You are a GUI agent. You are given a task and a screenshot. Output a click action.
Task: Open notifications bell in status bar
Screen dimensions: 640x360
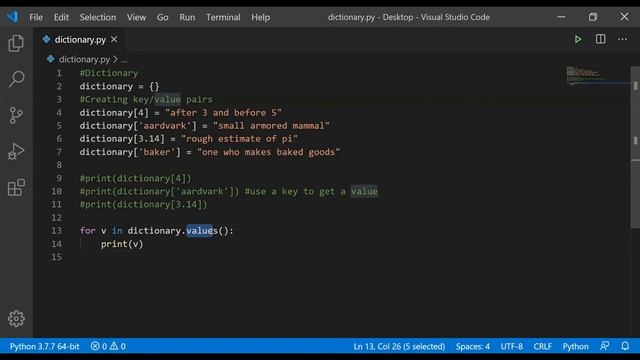point(625,346)
